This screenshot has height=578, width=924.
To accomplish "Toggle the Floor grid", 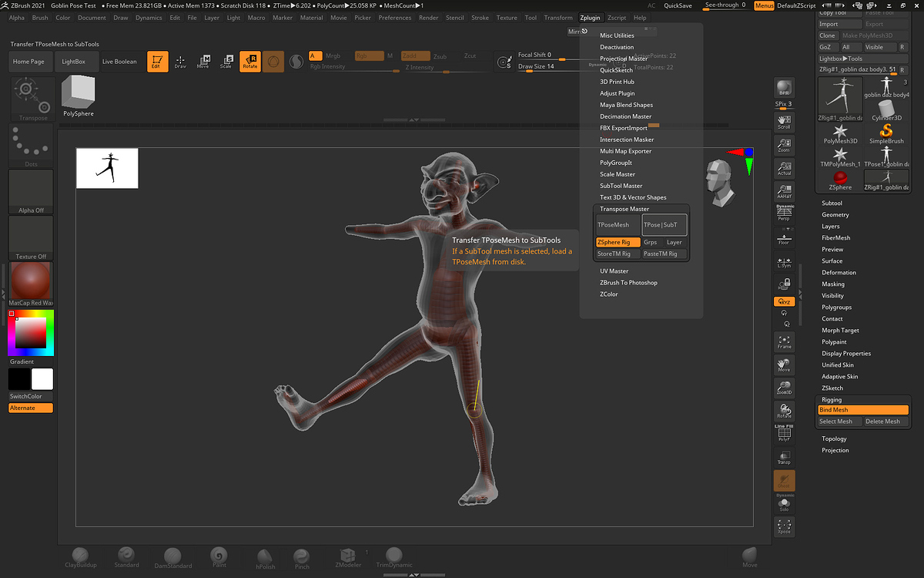I will point(784,237).
